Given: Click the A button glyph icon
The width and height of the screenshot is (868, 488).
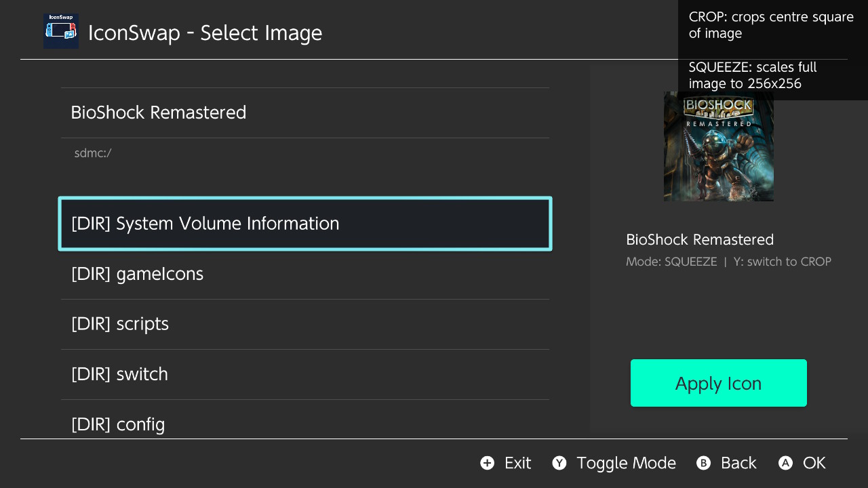Looking at the screenshot, I should click(785, 463).
